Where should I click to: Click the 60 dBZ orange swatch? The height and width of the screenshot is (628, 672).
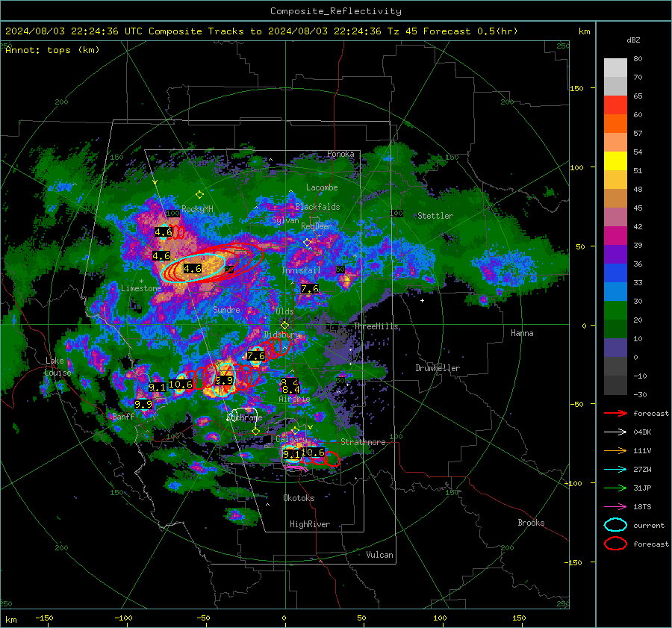point(615,123)
